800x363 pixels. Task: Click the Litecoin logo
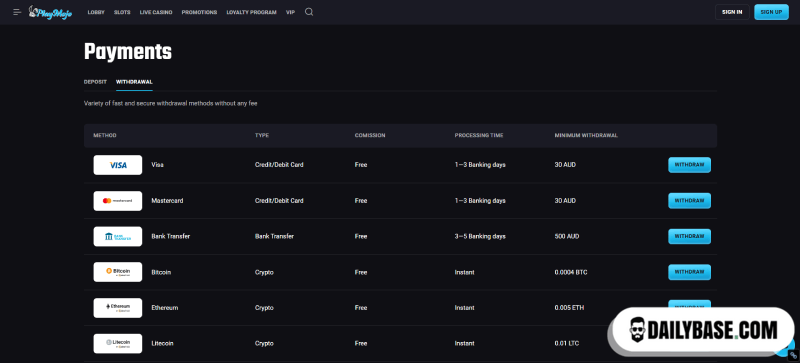118,344
